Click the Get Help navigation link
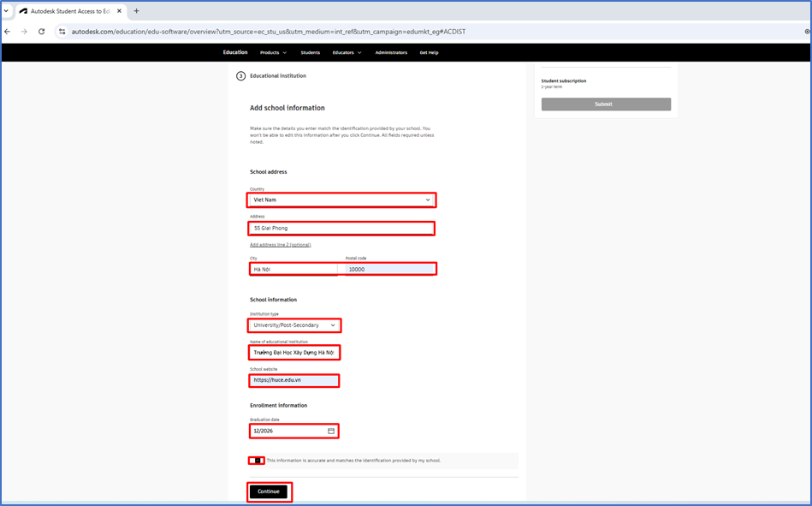This screenshot has height=506, width=812. coord(429,52)
